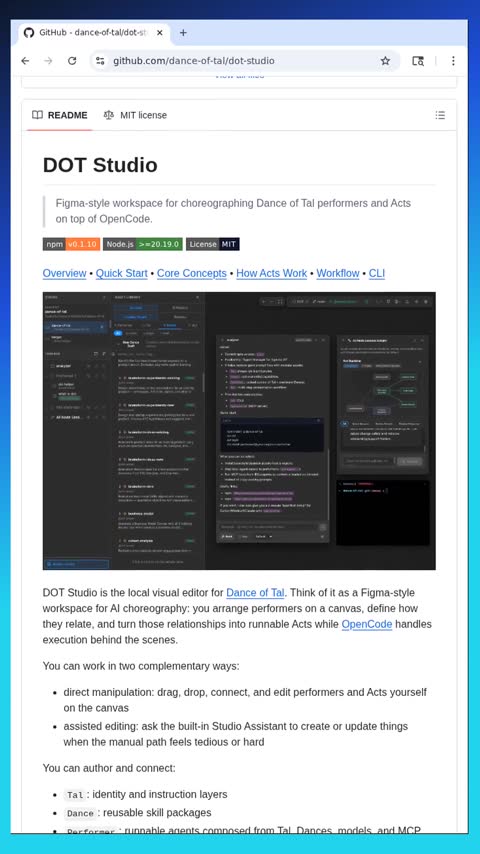
Task: Open the Core Concepts link
Action: click(192, 273)
